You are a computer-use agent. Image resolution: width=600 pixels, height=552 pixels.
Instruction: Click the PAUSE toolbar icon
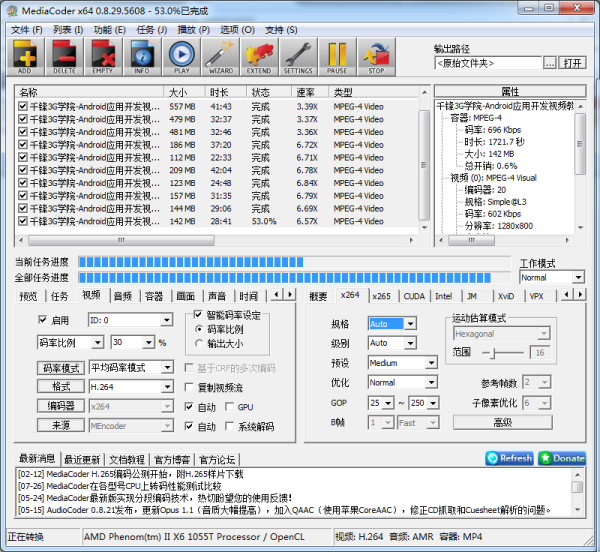point(337,57)
